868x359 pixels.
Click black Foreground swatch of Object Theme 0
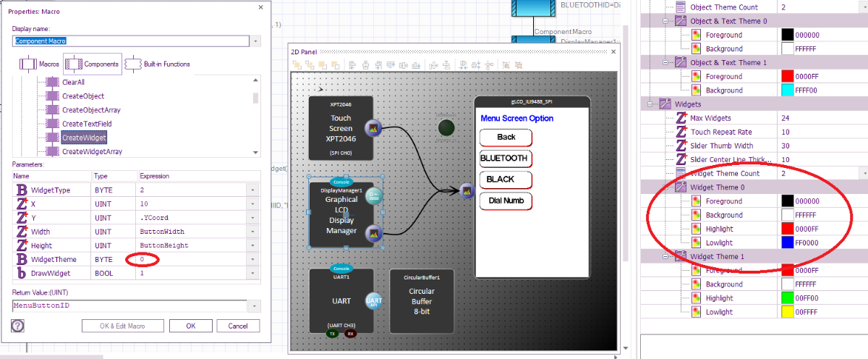788,35
